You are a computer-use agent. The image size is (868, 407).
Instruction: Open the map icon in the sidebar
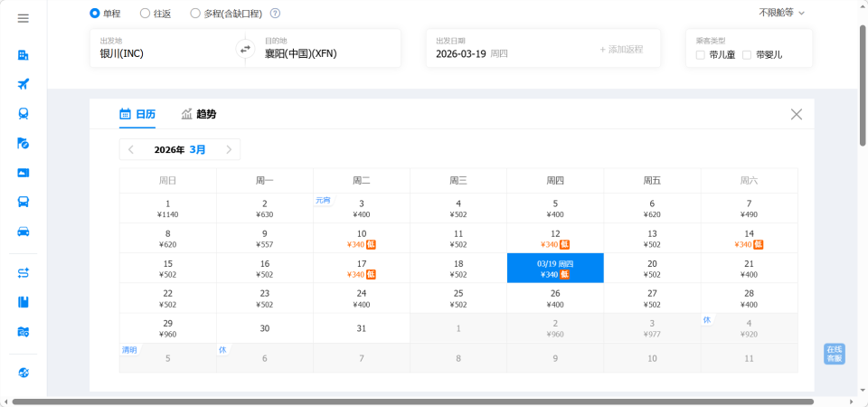tap(24, 332)
